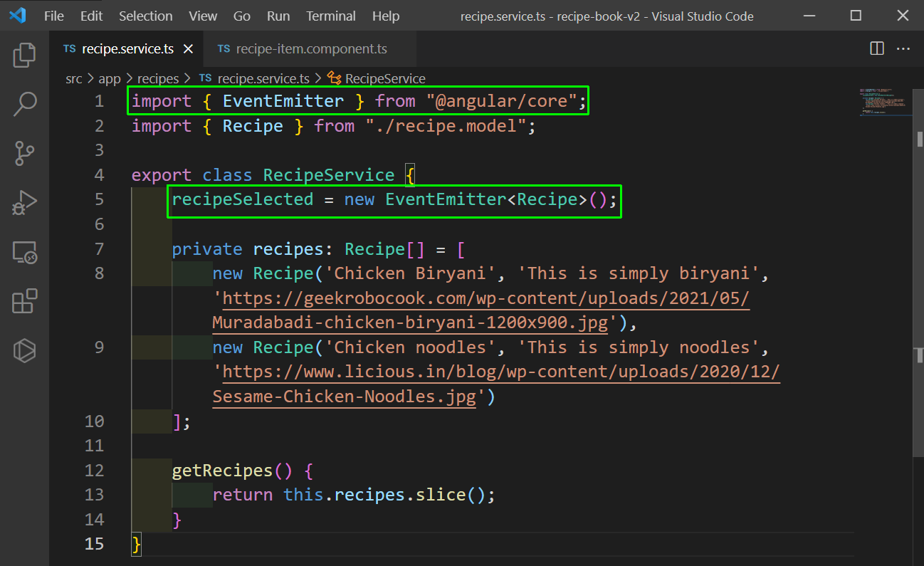Open the Explorer view in activity bar

[24, 56]
